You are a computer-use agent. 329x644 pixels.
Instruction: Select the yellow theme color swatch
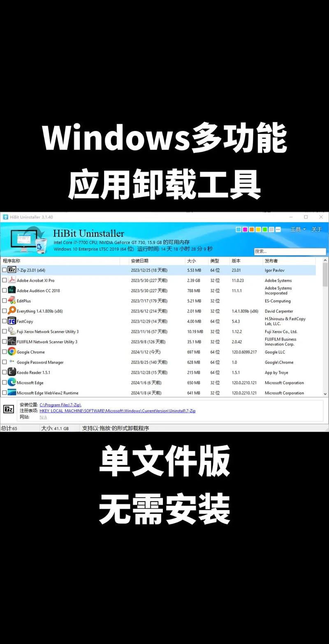[258, 230]
